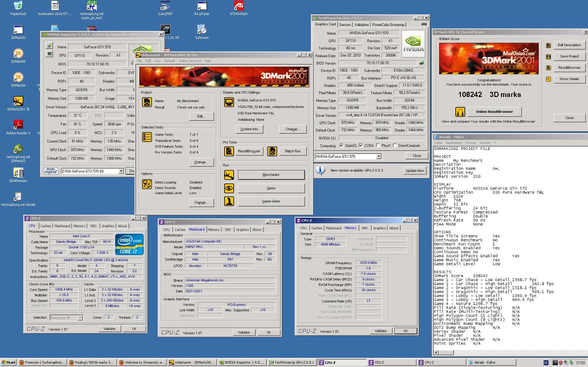Click the DRAM Frequency value 1070.9 MHz

pos(368,263)
